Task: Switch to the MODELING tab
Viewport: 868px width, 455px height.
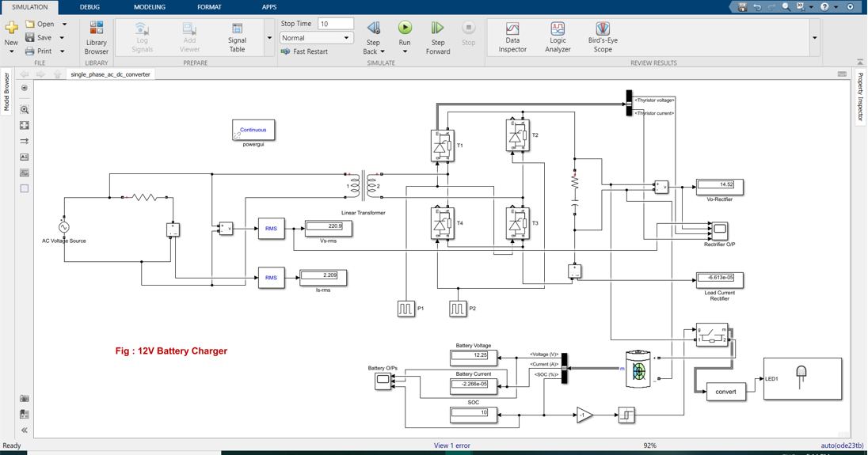Action: (150, 7)
